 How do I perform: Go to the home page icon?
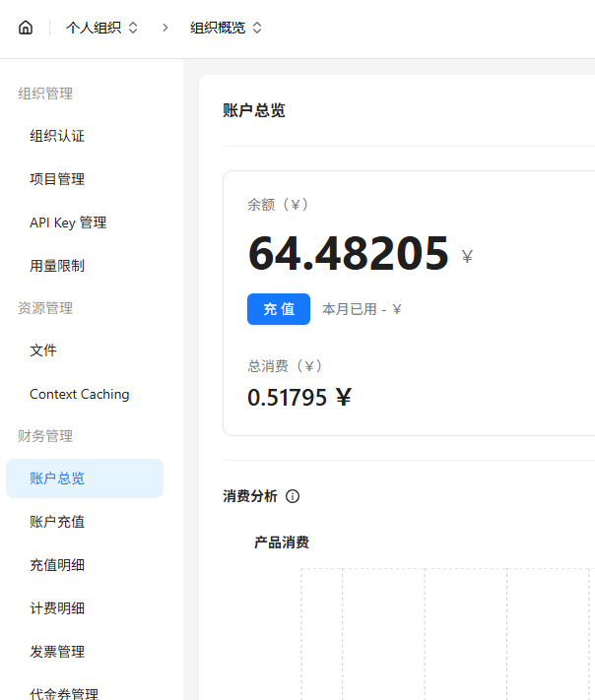tap(26, 28)
